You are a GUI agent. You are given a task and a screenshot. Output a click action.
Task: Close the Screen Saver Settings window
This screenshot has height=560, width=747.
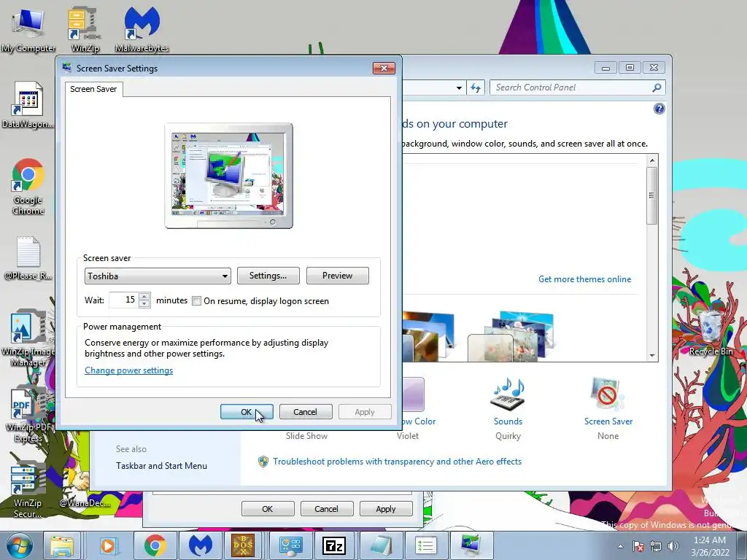[384, 68]
